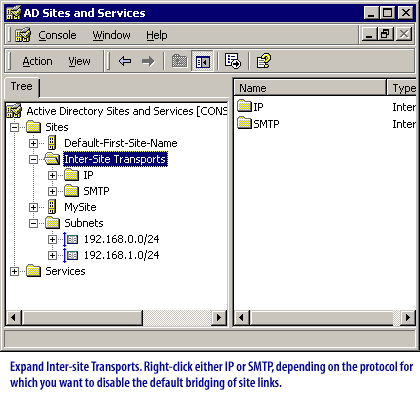Screen dimensions: 420x400
Task: Select the MySite label in tree
Action: click(80, 207)
